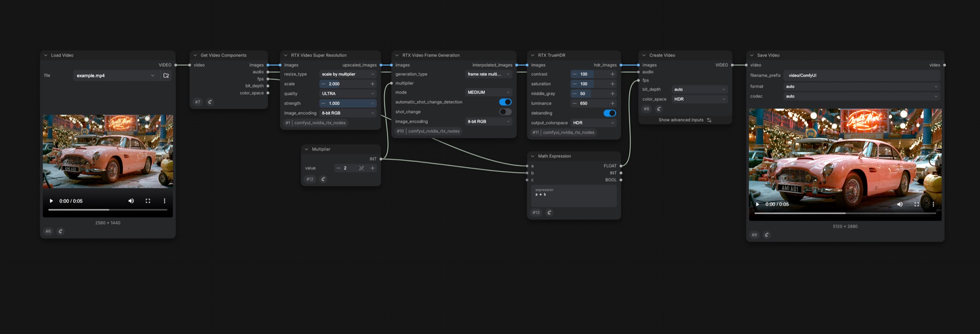This screenshot has width=980, height=334.
Task: Increase the scale value in Super Resolution
Action: (372, 84)
